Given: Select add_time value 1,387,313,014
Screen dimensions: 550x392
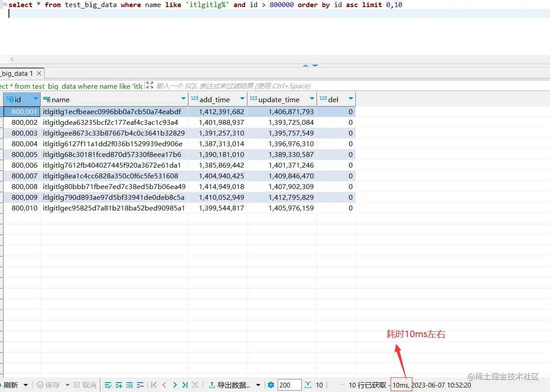Looking at the screenshot, I should click(218, 144).
